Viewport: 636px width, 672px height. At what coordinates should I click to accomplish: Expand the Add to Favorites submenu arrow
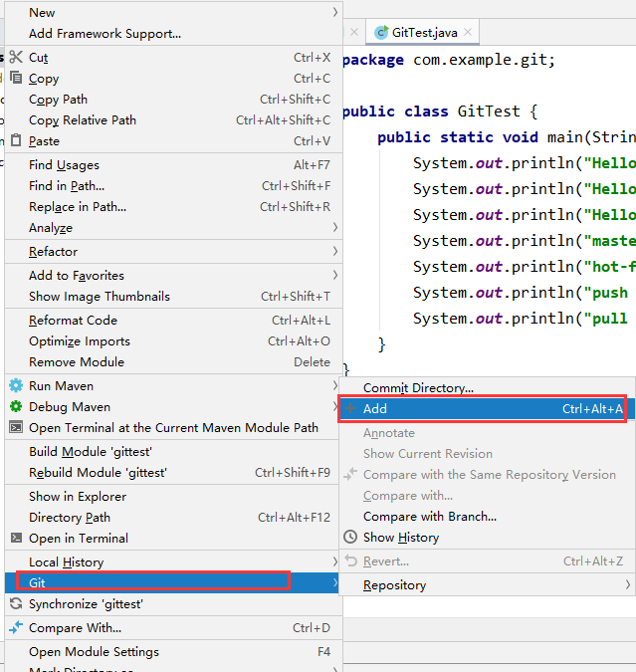click(335, 275)
